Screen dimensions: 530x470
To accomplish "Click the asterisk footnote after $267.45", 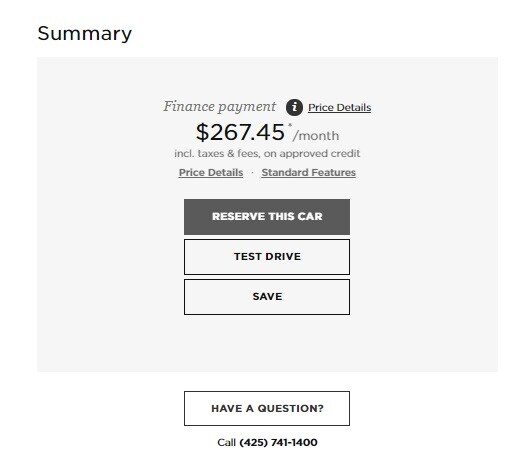I will click(290, 126).
